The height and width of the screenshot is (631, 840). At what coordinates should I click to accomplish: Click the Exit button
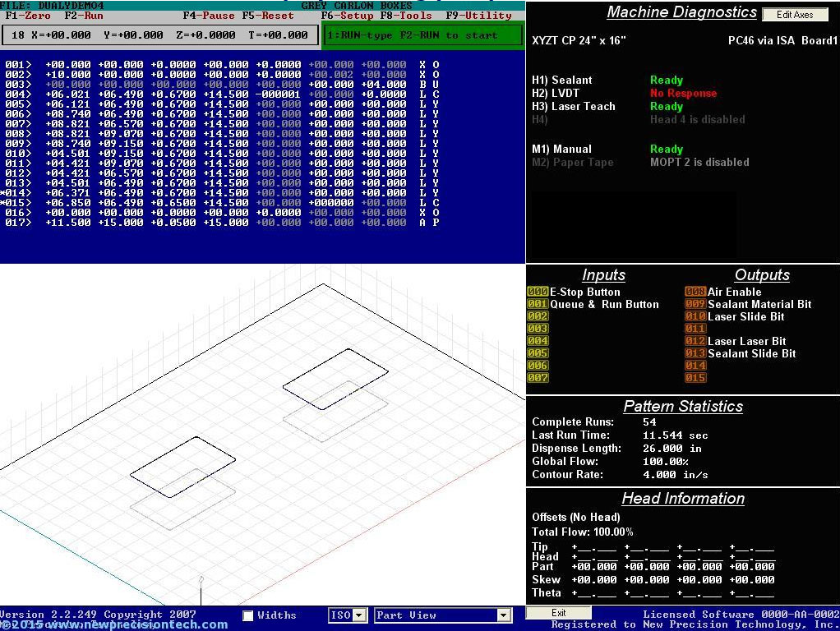(559, 613)
